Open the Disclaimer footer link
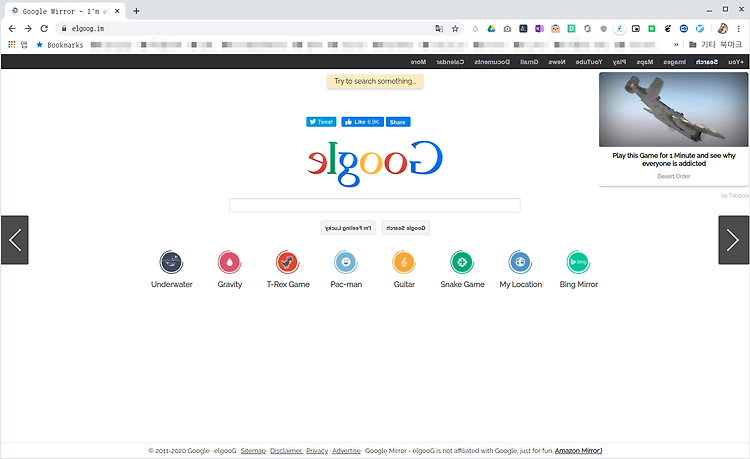 pyautogui.click(x=286, y=450)
